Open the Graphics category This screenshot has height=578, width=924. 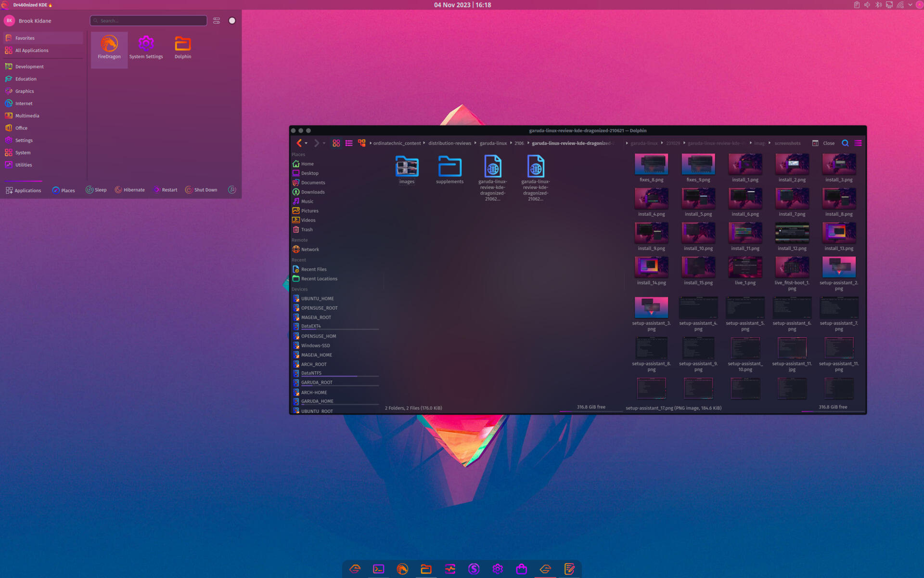pos(43,91)
